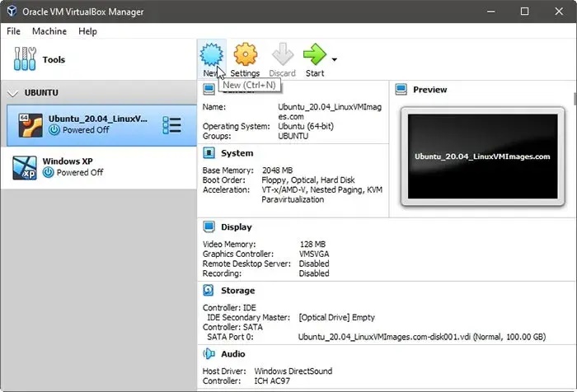Select the Ubuntu_20.04_LinuxV virtual machine entry
The height and width of the screenshot is (392, 577).
[x=101, y=125]
